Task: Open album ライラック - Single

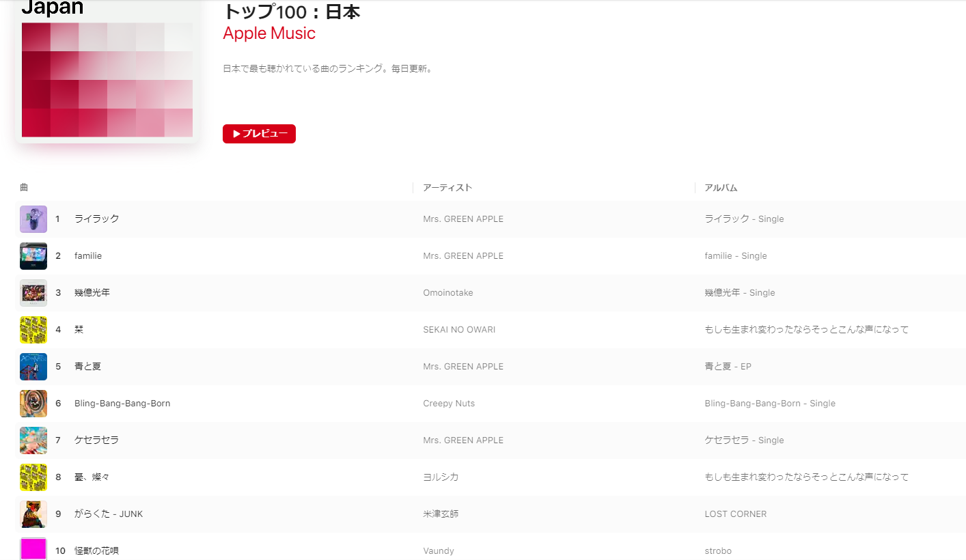Action: click(744, 219)
